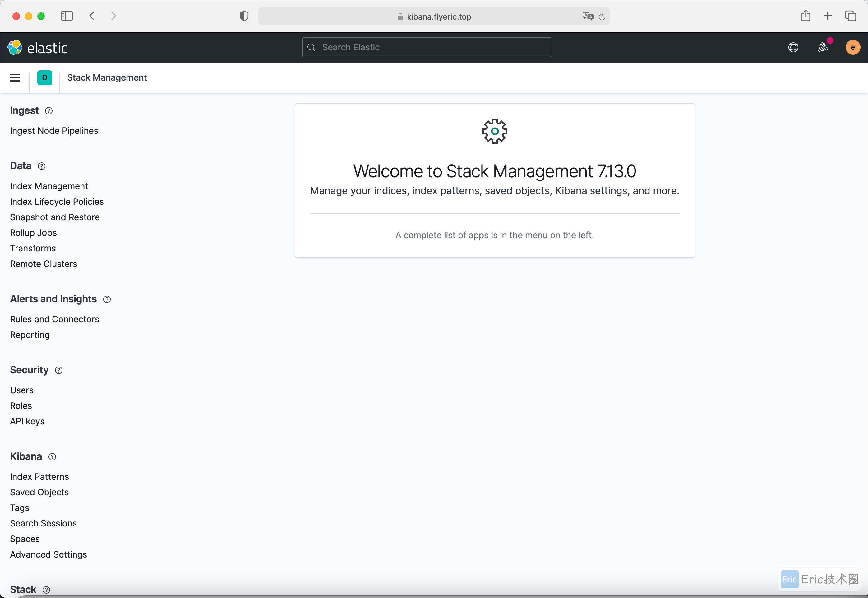
Task: Click the Stack Management breadcrumb
Action: pos(107,77)
